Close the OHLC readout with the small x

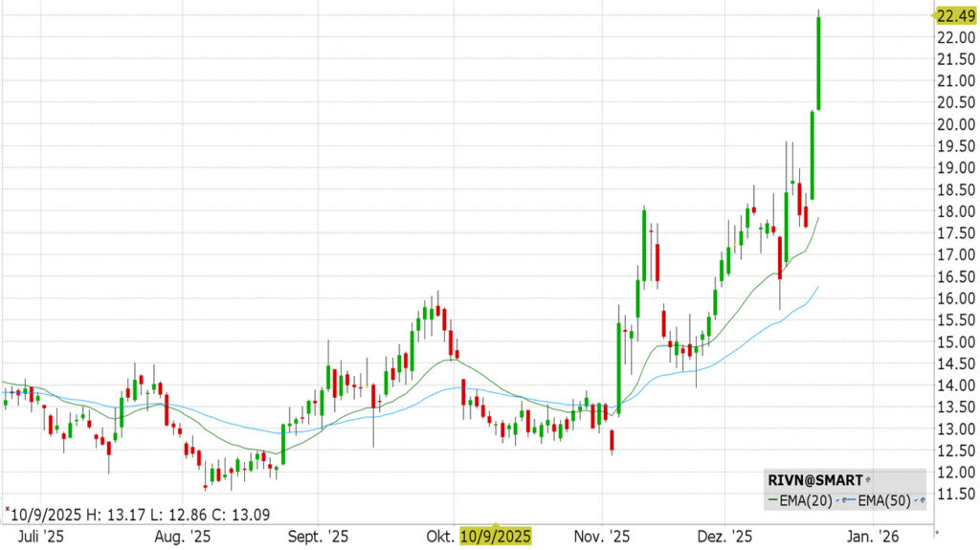[x=8, y=509]
